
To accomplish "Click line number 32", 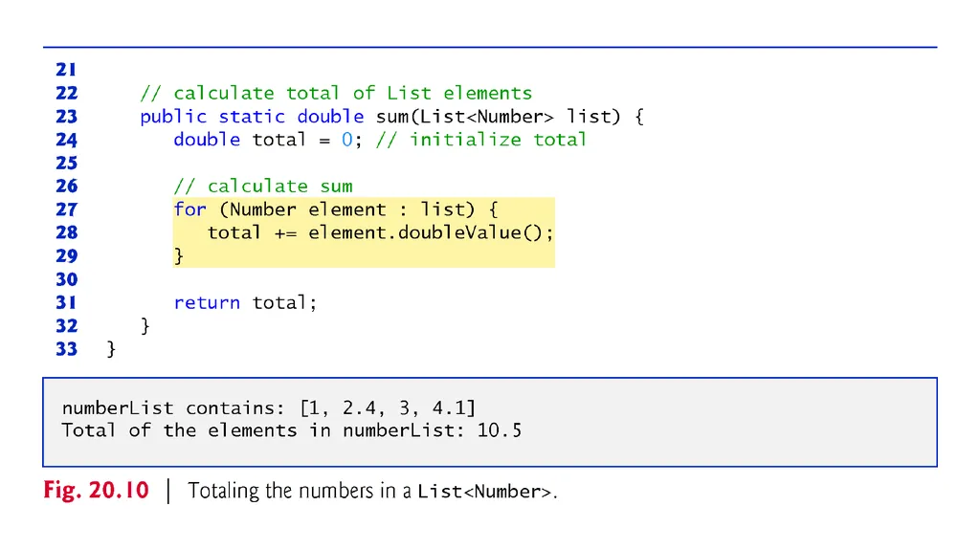I will tap(66, 326).
